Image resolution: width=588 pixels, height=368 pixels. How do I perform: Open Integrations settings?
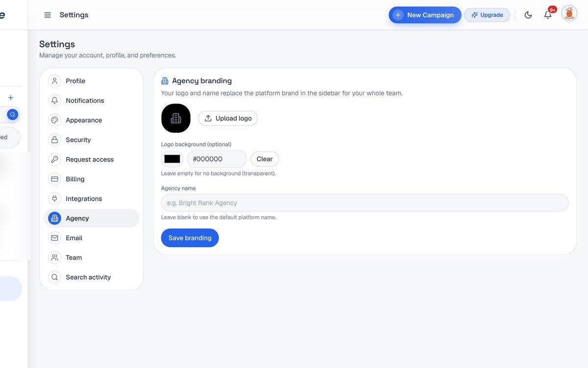tap(92, 199)
